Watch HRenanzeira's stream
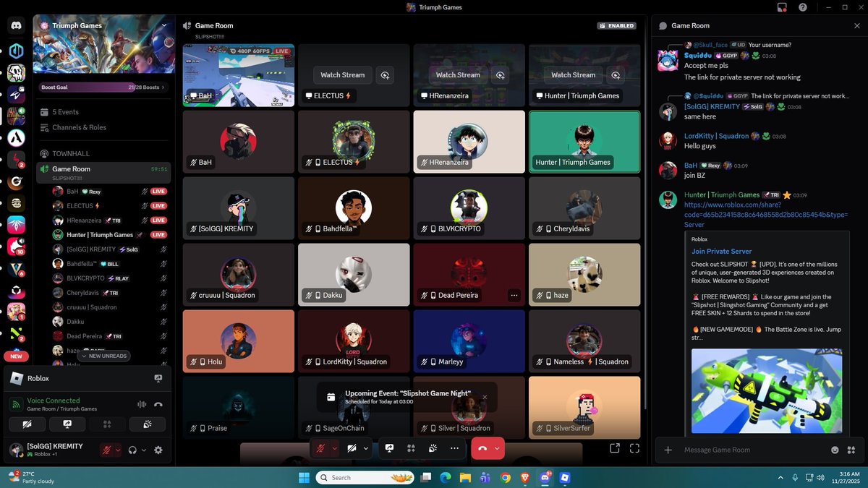The image size is (868, 488). [458, 74]
